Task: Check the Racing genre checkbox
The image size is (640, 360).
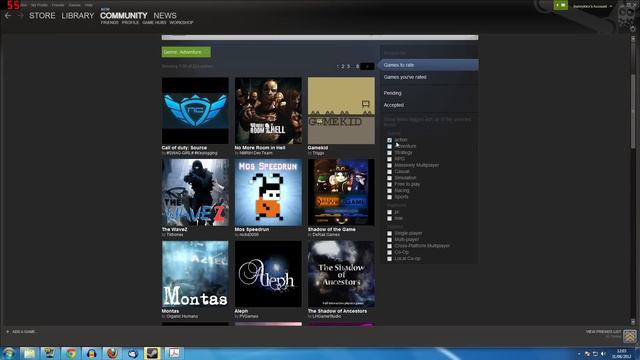Action: pyautogui.click(x=389, y=191)
